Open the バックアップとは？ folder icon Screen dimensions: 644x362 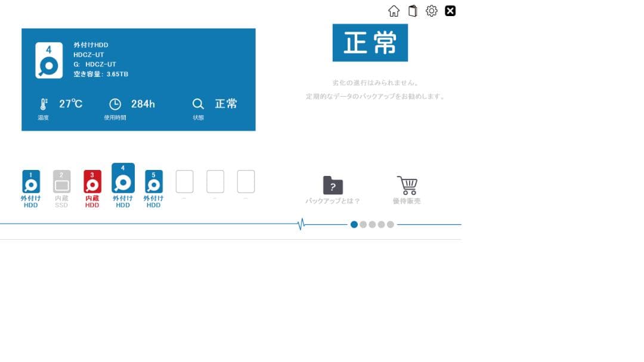tap(333, 185)
